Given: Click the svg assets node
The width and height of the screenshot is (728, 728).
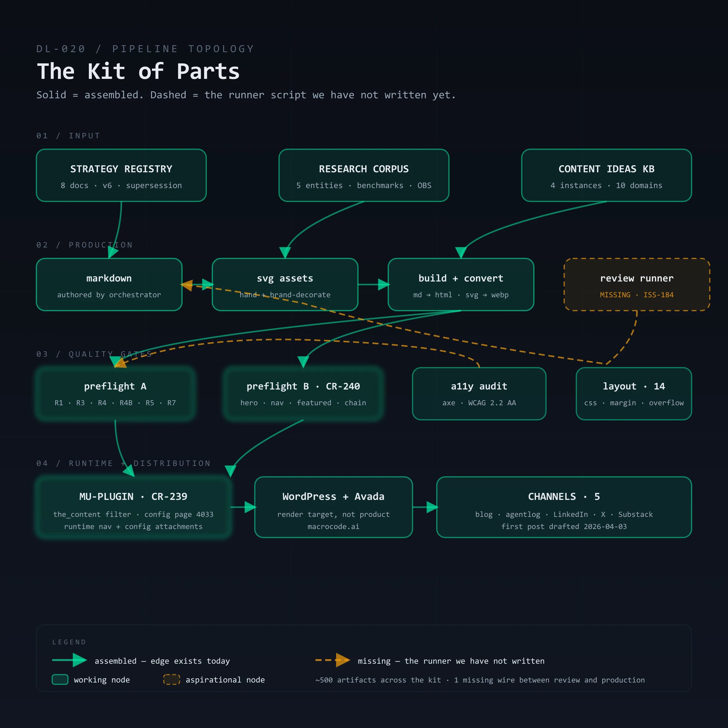Looking at the screenshot, I should tap(285, 285).
